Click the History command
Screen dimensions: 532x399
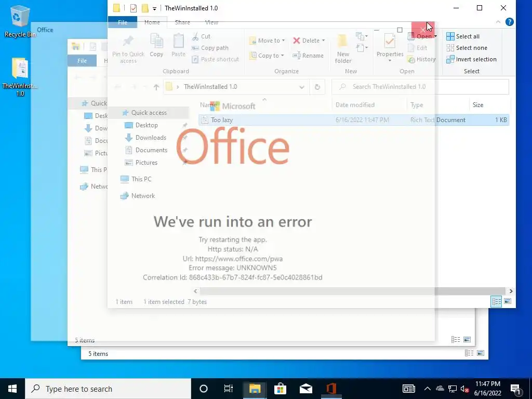point(421,59)
